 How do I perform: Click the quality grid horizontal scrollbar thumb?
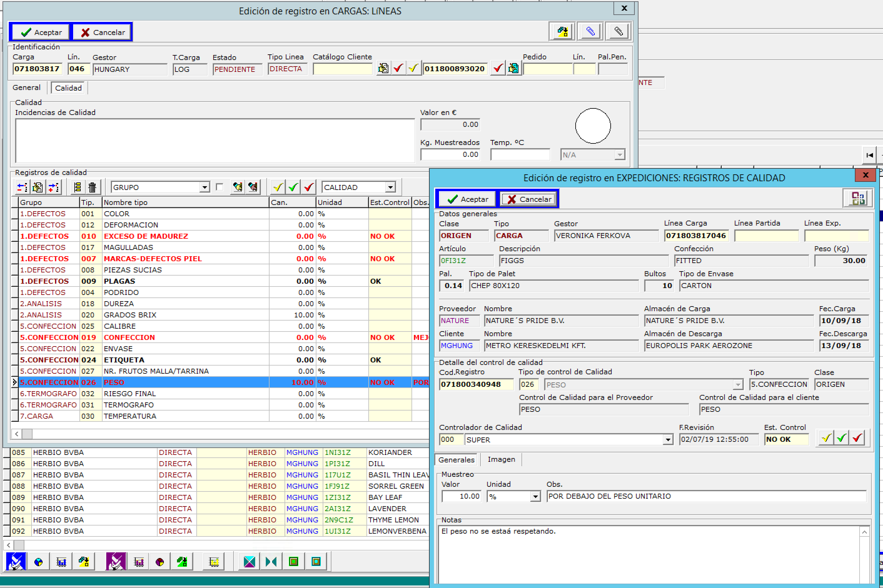coord(27,434)
